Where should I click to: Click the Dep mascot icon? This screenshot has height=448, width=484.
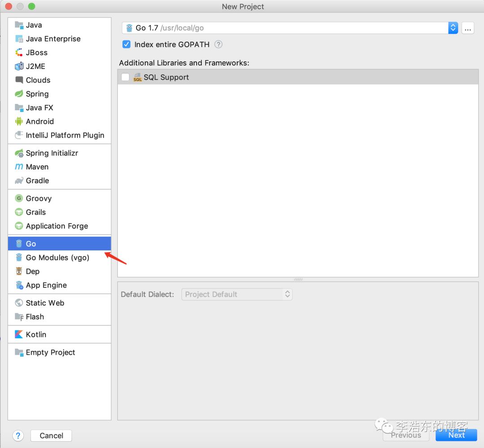point(19,271)
